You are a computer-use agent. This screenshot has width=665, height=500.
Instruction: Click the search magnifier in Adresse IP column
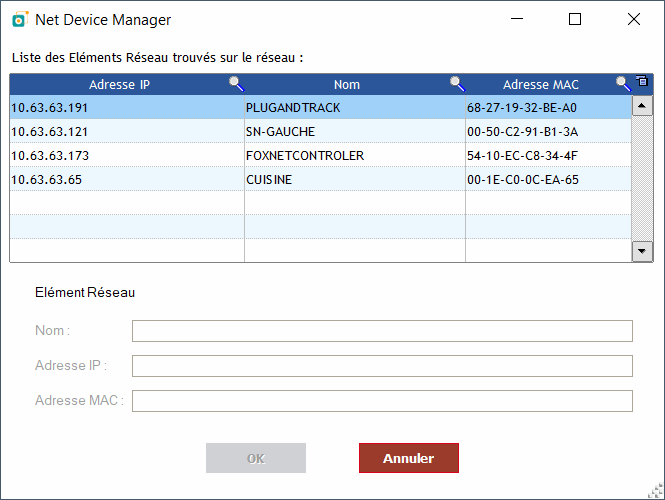click(x=237, y=84)
